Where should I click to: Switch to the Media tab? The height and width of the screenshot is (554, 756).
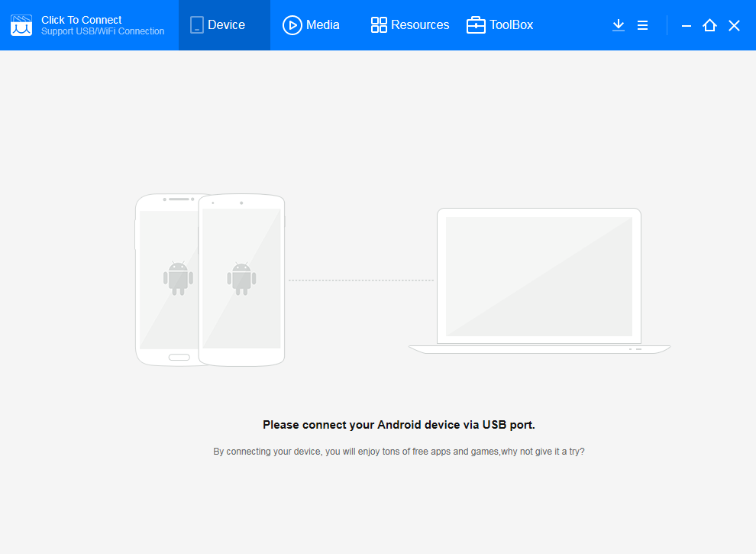coord(311,25)
